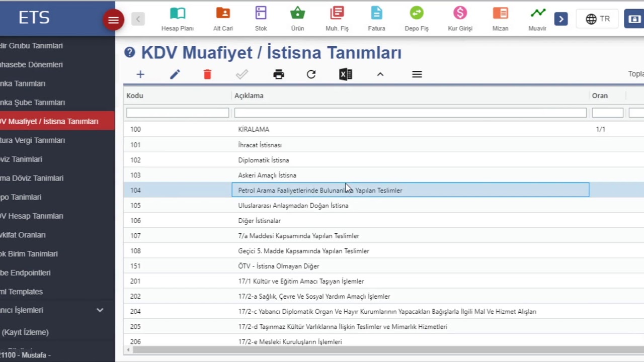
Task: Select İhracat İstisnası row
Action: click(383, 145)
